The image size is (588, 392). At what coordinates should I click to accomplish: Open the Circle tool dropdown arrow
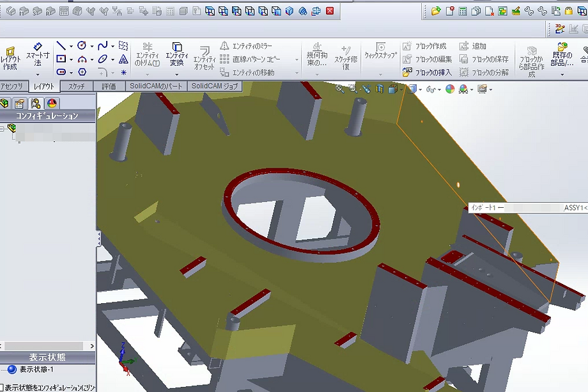tap(92, 46)
